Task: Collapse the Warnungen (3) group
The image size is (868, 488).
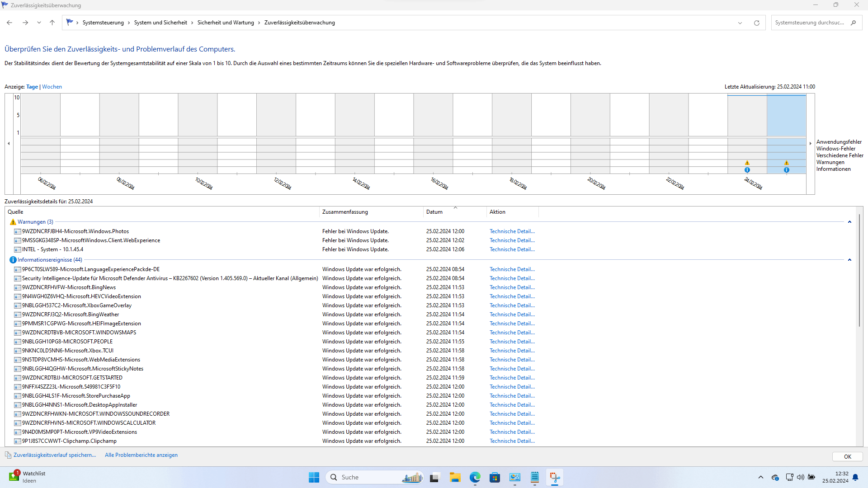Action: point(849,222)
